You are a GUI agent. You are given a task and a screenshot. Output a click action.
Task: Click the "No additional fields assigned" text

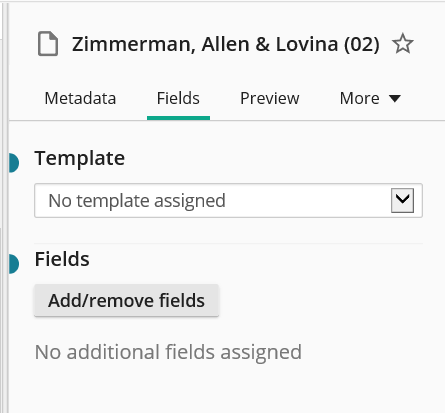(x=168, y=352)
